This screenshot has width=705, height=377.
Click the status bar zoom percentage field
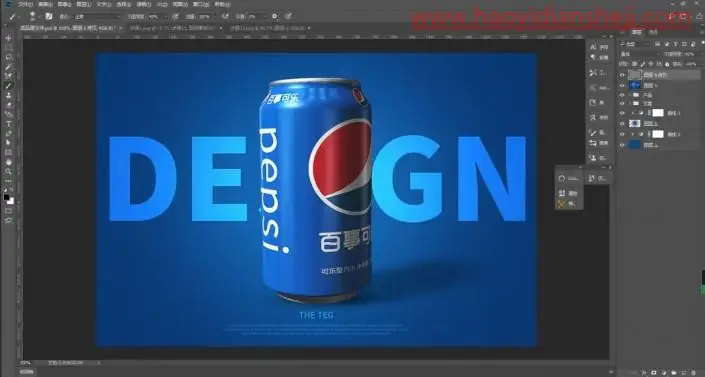[25, 363]
